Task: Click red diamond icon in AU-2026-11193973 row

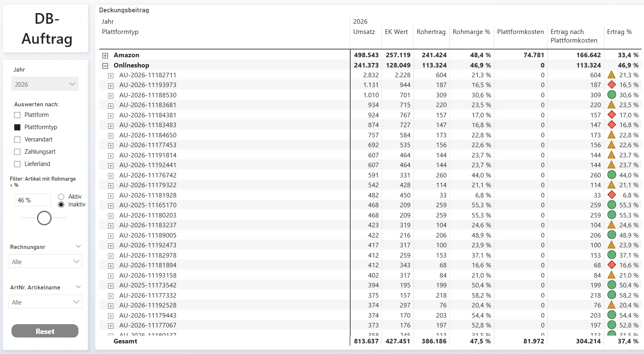Action: pyautogui.click(x=612, y=85)
